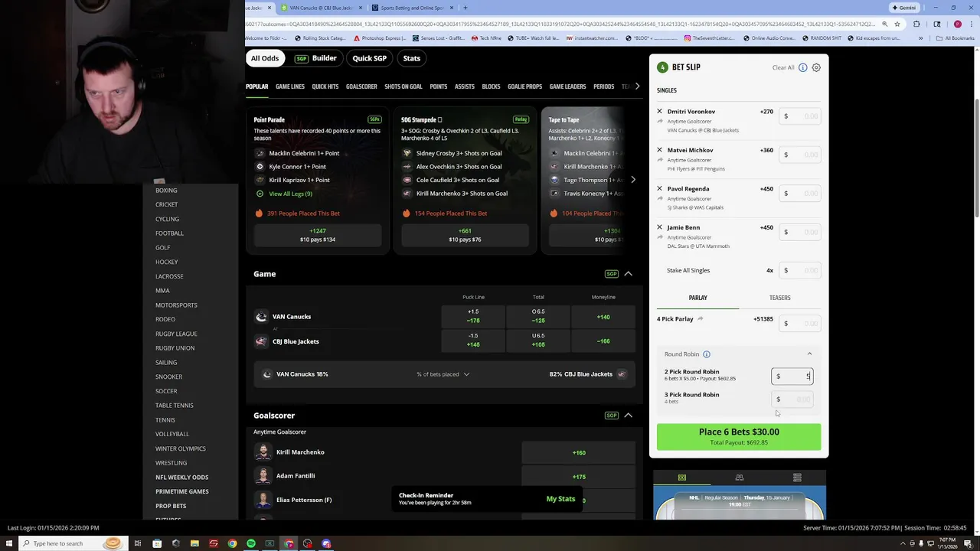Open bet slip settings gear
The image size is (980, 551).
pyautogui.click(x=816, y=67)
